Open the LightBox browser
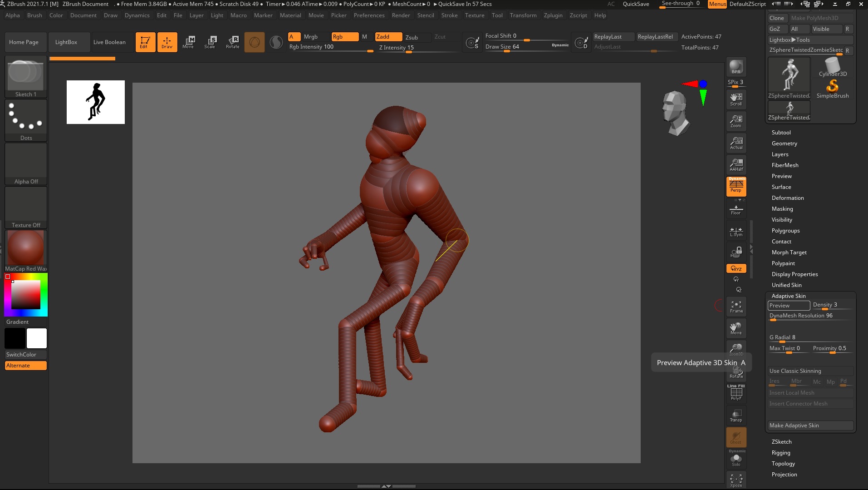Image resolution: width=868 pixels, height=490 pixels. pos(66,42)
